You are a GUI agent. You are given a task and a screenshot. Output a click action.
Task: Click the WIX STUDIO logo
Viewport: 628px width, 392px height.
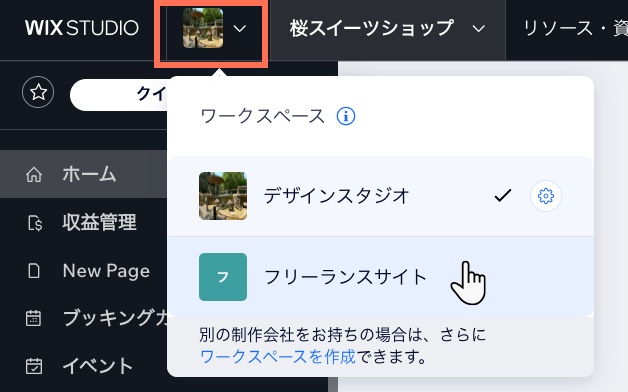(x=82, y=28)
